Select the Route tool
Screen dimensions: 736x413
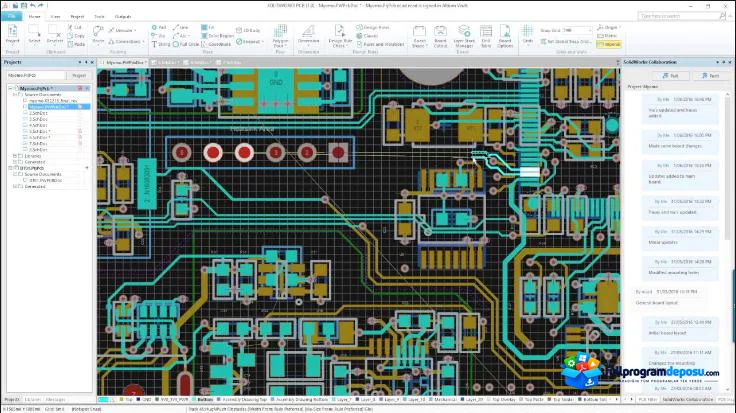98,36
